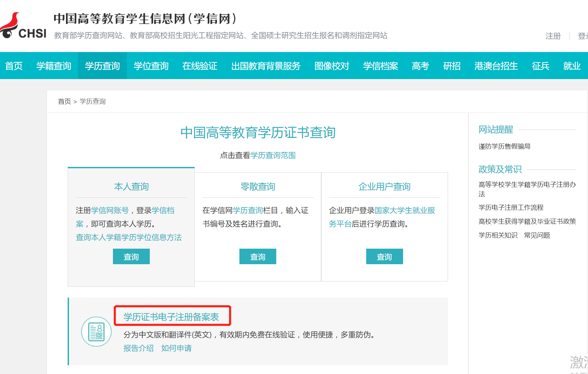This screenshot has height=374, width=588.
Task: Click the certificate document icon
Action: coord(96,331)
